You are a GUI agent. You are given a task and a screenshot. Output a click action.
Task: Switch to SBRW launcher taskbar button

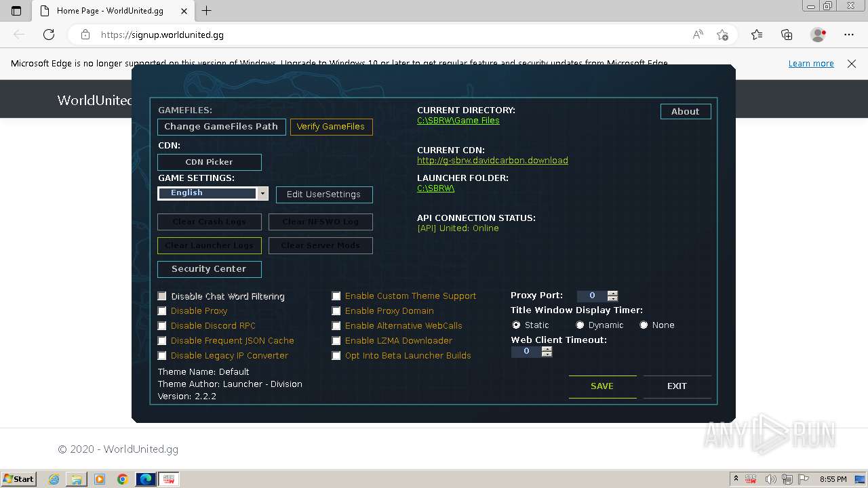click(169, 479)
